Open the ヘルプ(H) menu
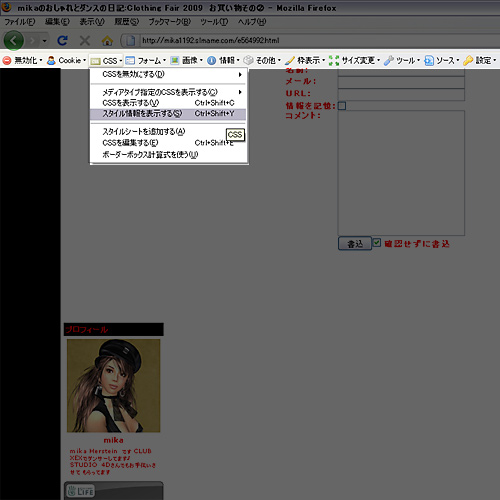 pos(252,22)
